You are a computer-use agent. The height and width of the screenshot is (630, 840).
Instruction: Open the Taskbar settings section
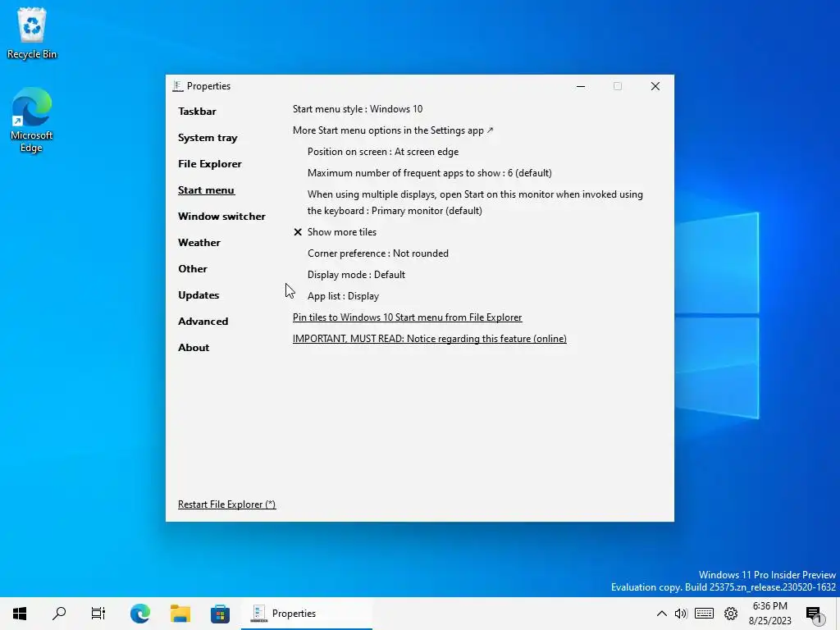(x=197, y=112)
